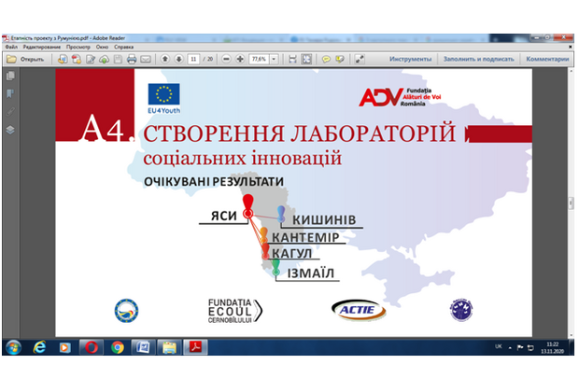Click the Открыть button with folder icon
This screenshot has width=579, height=392.
25,59
